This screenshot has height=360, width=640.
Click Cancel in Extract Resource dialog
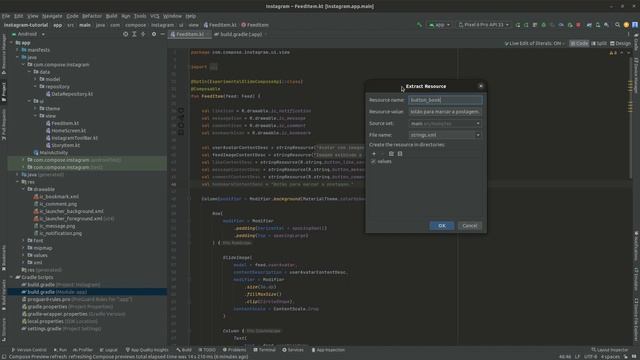pos(469,226)
